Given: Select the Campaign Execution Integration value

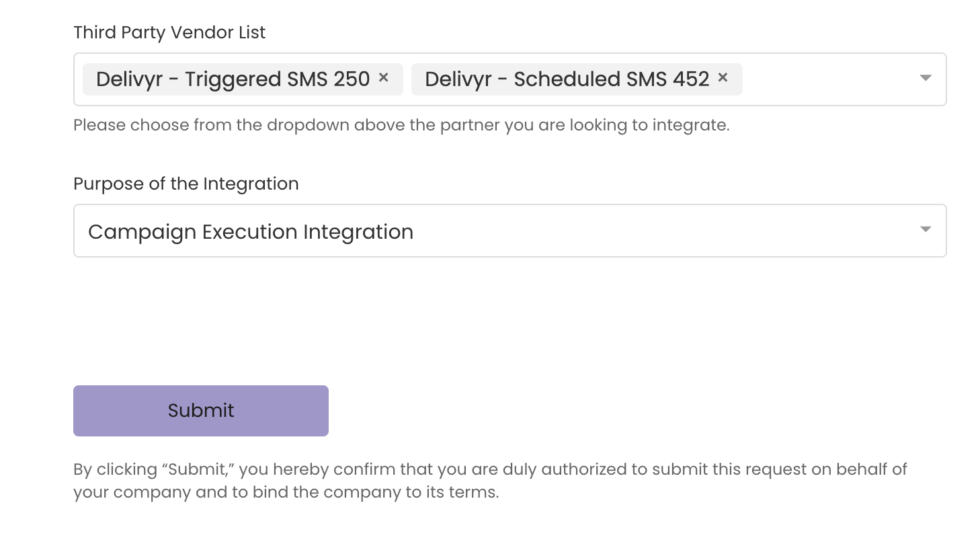Looking at the screenshot, I should point(251,232).
